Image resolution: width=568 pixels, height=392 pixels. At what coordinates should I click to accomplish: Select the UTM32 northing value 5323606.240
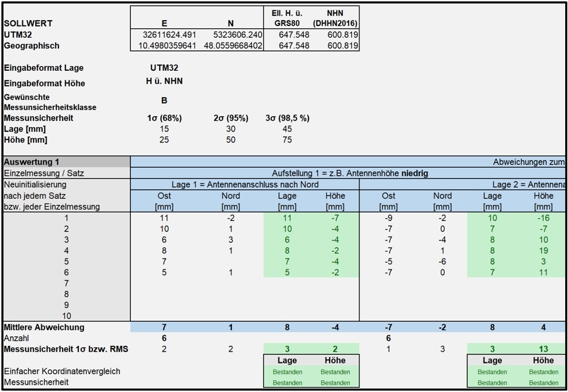[x=236, y=35]
